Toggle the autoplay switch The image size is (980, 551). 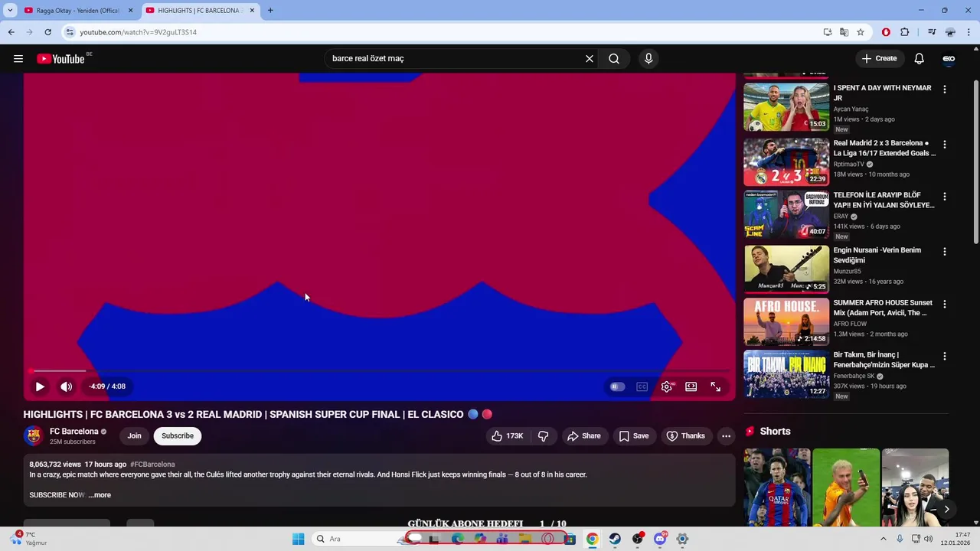pyautogui.click(x=617, y=386)
